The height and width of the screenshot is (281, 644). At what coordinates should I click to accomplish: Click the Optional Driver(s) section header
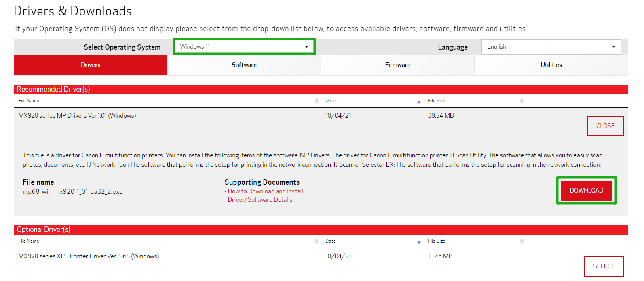click(321, 230)
